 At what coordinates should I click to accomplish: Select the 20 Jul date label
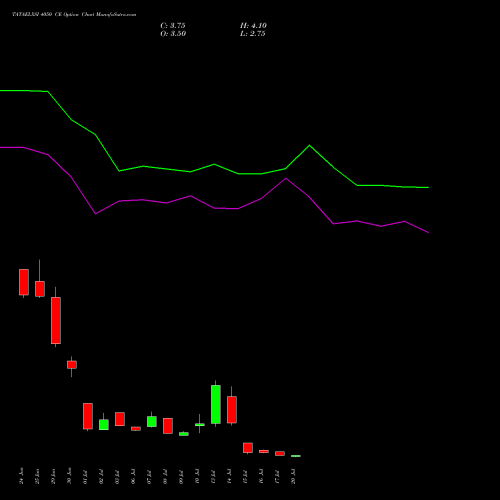coord(294,476)
